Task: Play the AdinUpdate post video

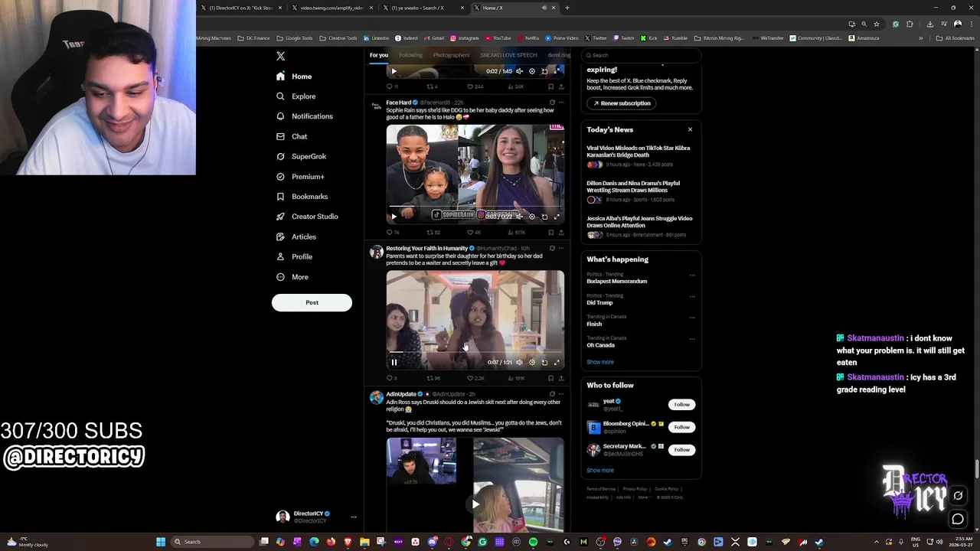Action: coord(475,504)
